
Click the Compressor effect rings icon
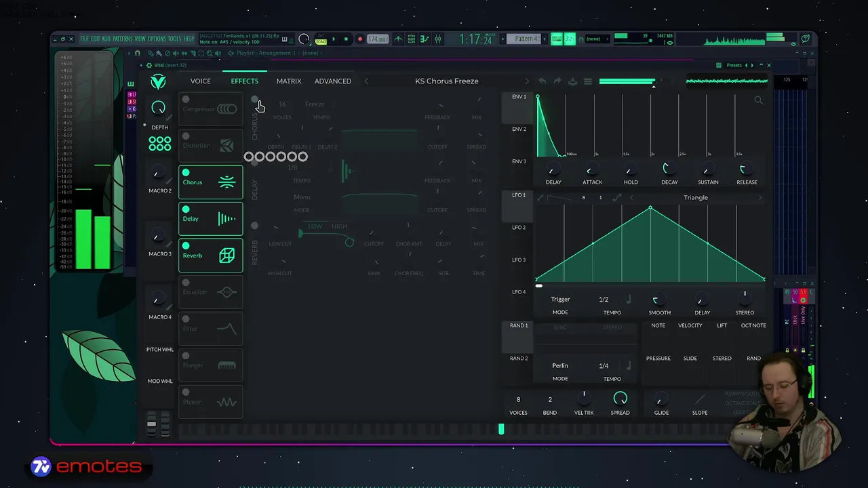click(x=227, y=108)
